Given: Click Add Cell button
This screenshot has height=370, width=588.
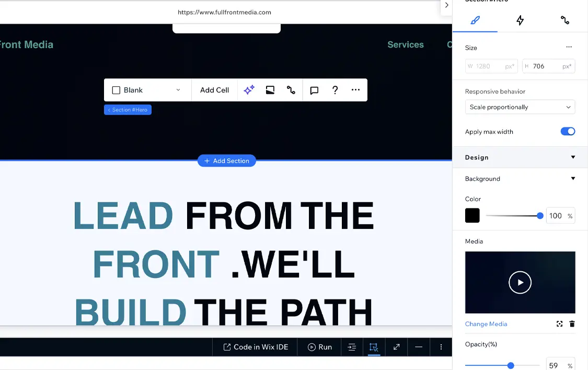Looking at the screenshot, I should click(214, 90).
